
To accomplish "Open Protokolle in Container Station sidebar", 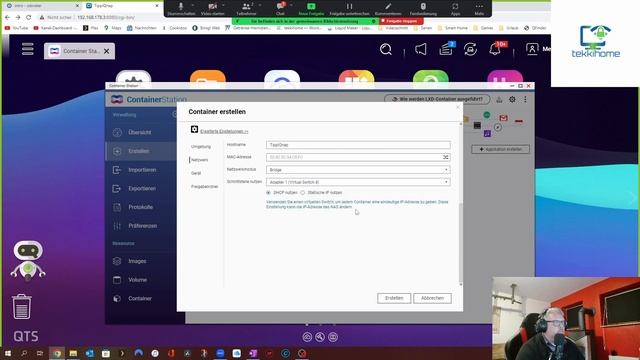I will coord(141,207).
